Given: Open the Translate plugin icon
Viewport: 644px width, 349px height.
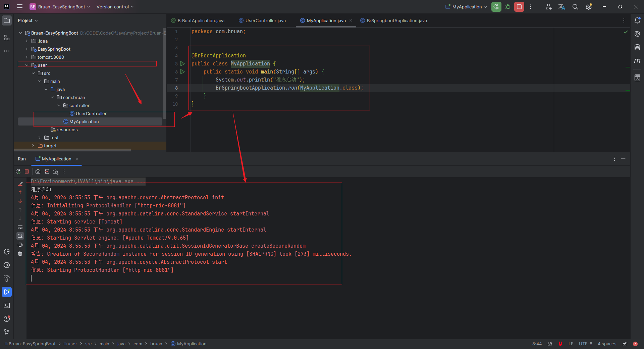Looking at the screenshot, I should 562,7.
